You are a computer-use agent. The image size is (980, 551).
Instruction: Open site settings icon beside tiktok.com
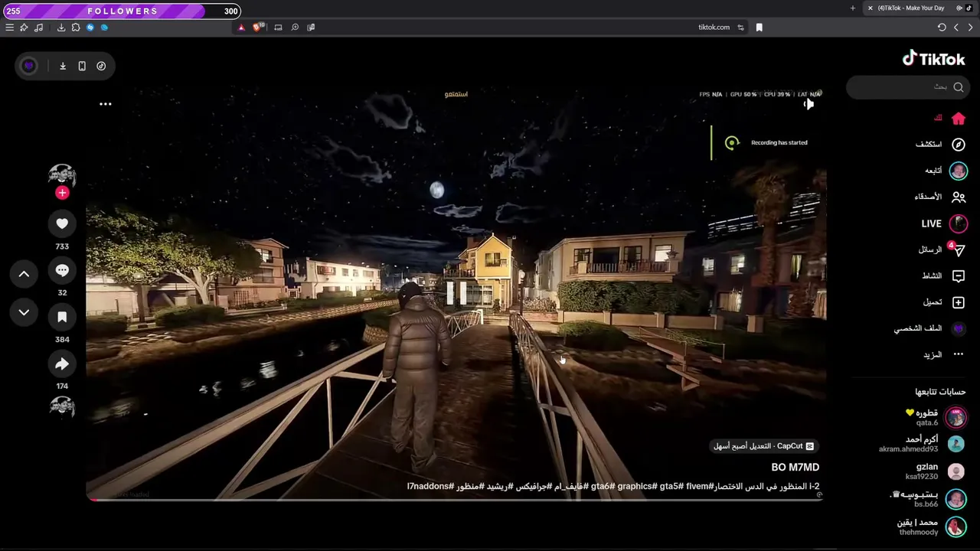click(x=740, y=28)
